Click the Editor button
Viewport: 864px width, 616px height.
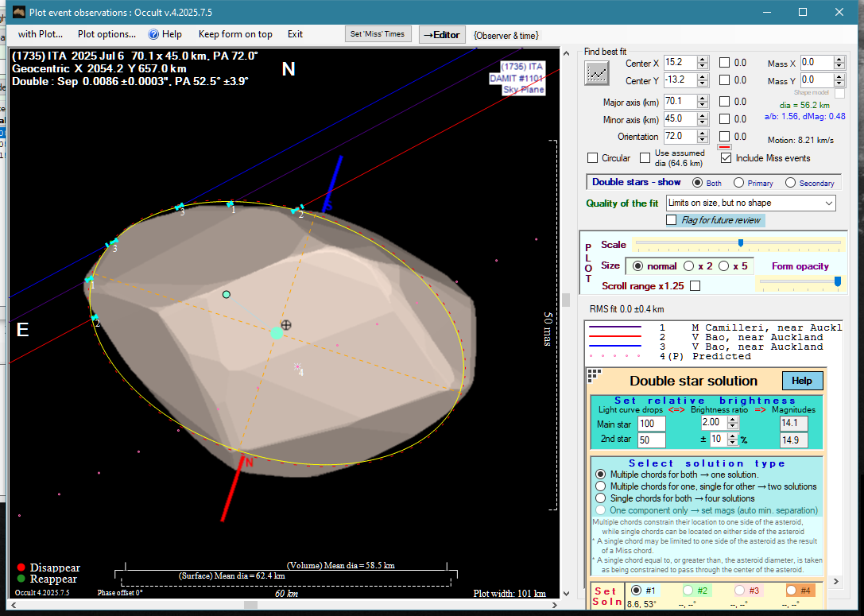coord(442,34)
